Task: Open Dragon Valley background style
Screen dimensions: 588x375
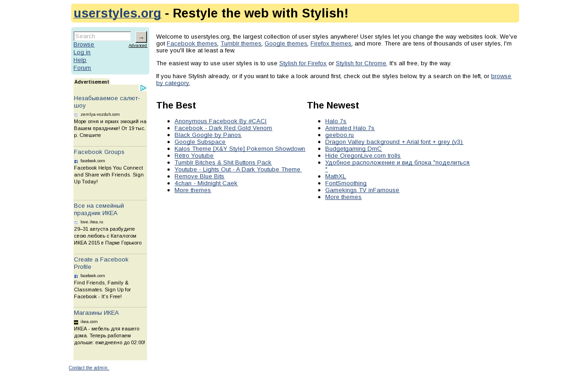Action: (x=394, y=142)
